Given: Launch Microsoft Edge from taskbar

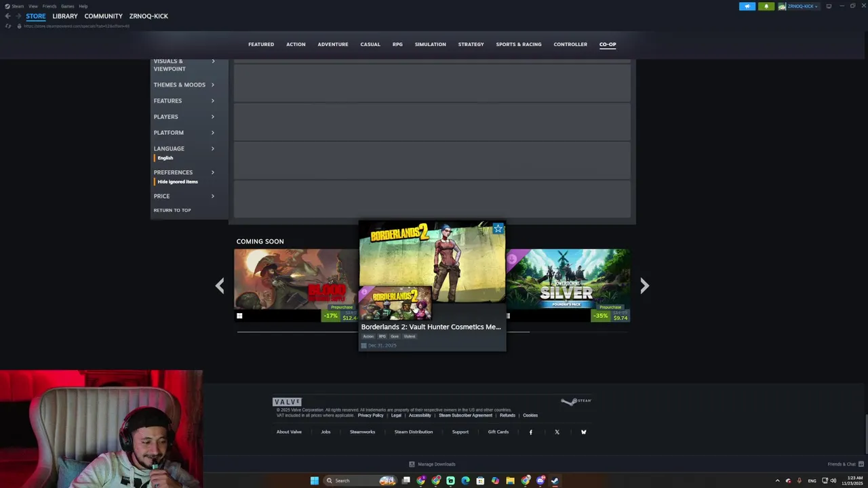Looking at the screenshot, I should click(465, 481).
